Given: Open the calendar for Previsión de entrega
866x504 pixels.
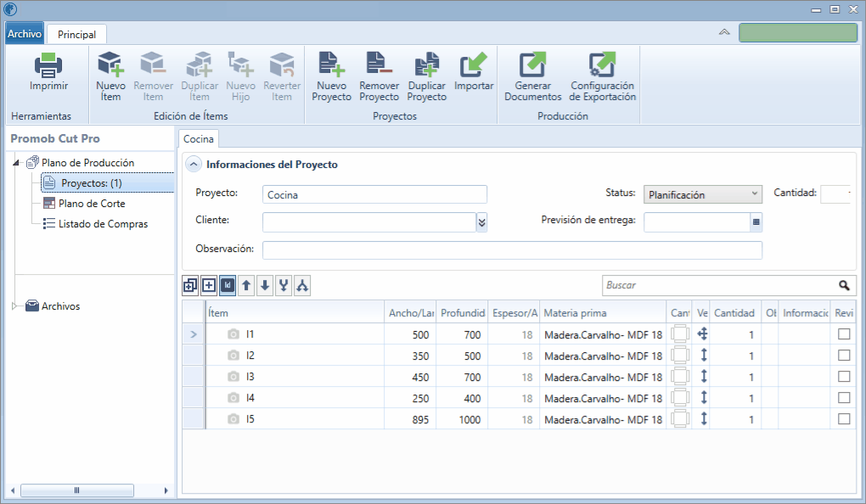Looking at the screenshot, I should [x=756, y=222].
